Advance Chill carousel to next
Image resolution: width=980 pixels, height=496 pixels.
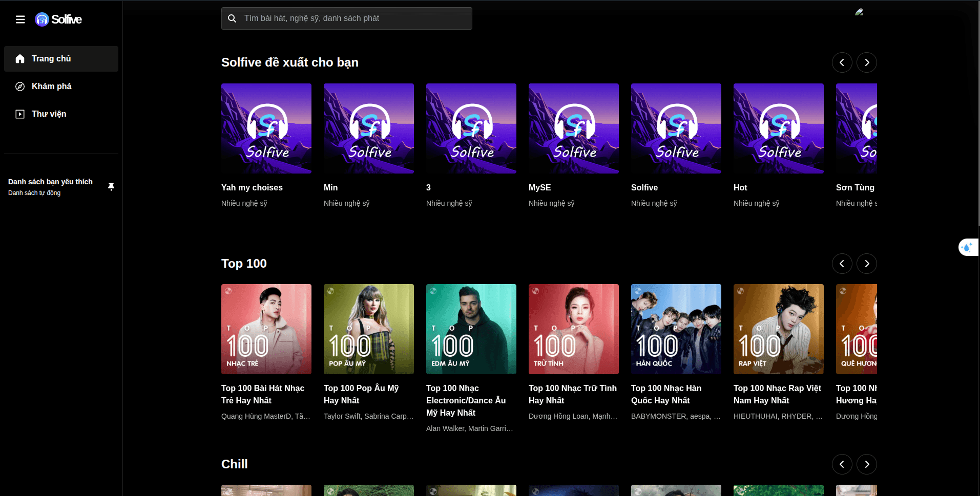click(x=867, y=464)
